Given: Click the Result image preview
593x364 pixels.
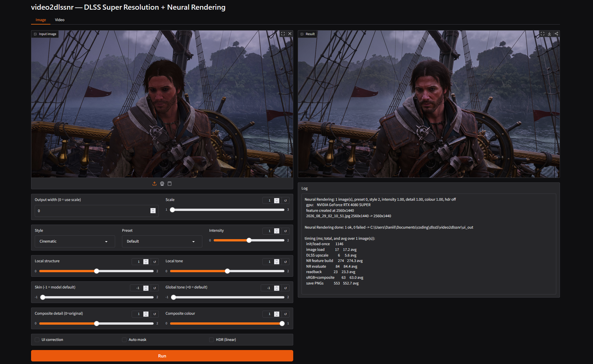Looking at the screenshot, I should pos(429,104).
